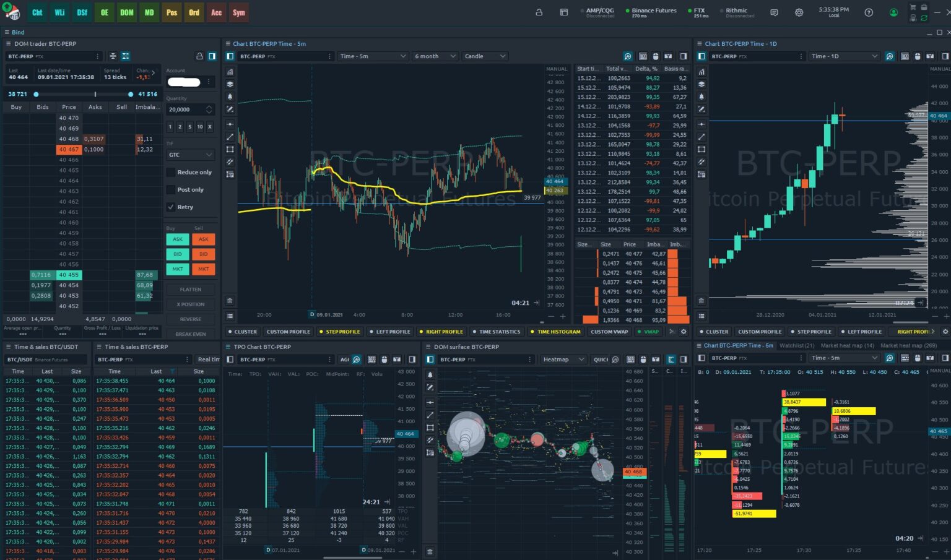The image size is (951, 560).
Task: Open the DSf DOM surface shortcut
Action: 82,12
